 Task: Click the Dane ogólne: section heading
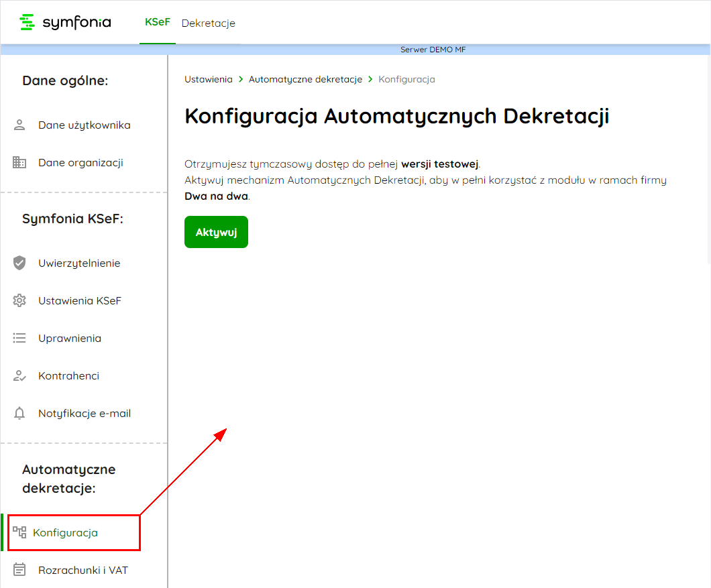(65, 80)
